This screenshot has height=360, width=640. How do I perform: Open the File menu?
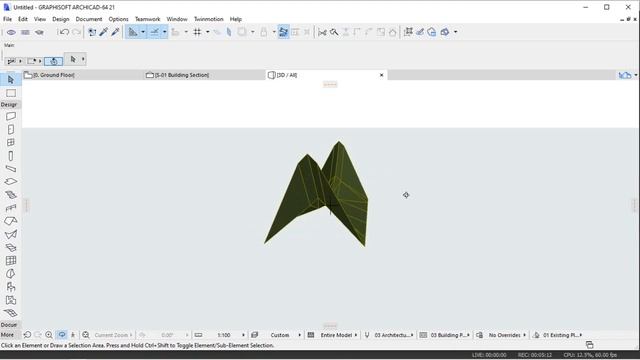click(7, 19)
